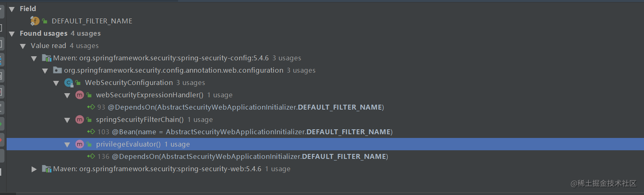Collapse the WebSecurityConfiguration class node

coord(56,83)
